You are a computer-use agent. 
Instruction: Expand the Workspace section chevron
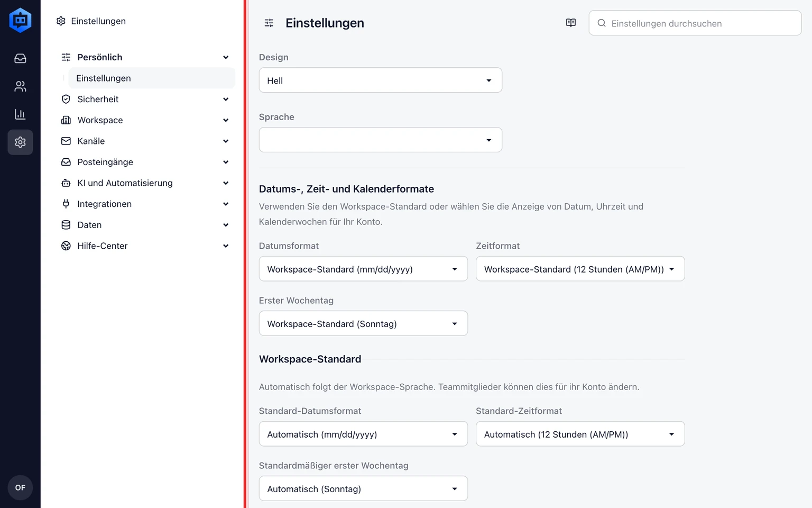coord(226,120)
